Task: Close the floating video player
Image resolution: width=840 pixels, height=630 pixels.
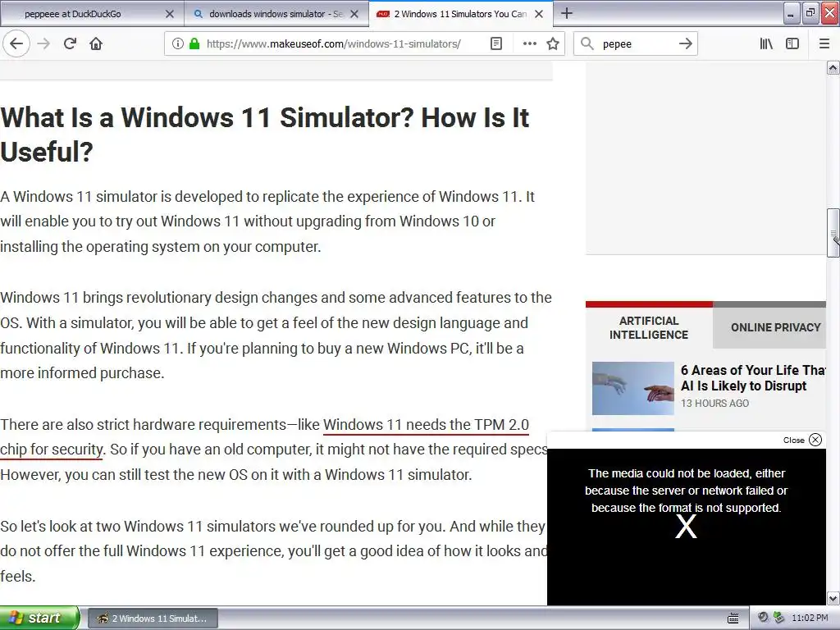Action: tap(802, 440)
